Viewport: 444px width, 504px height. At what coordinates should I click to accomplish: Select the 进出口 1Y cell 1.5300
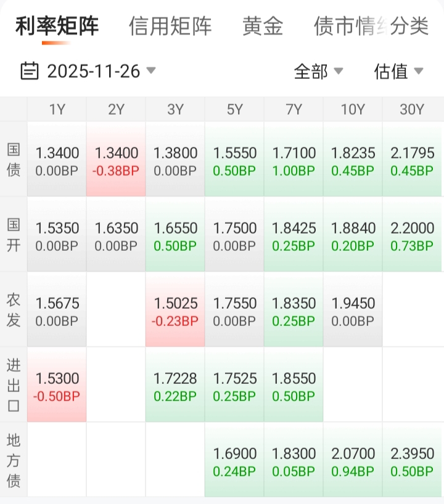click(x=57, y=386)
